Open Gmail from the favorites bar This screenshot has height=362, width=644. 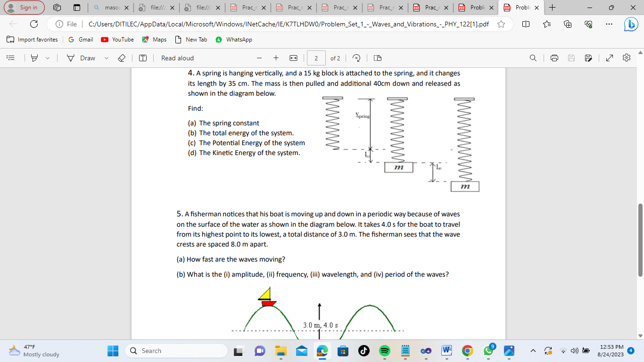pos(80,40)
